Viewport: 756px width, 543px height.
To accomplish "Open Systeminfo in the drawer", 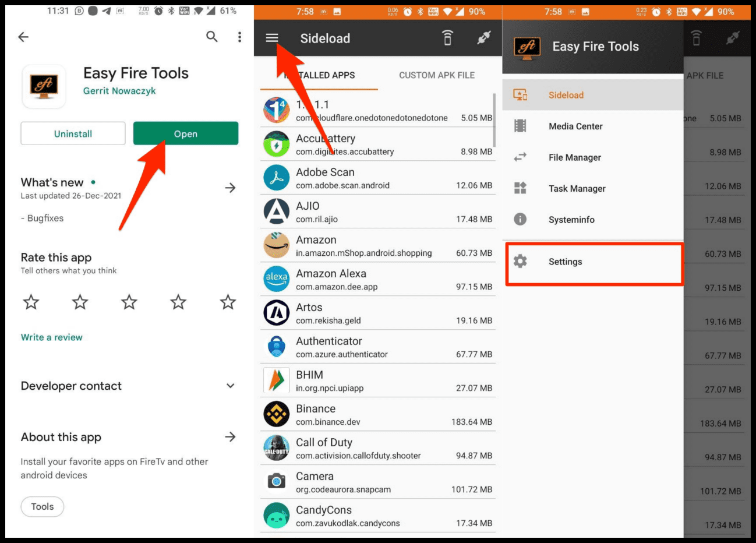I will pos(592,220).
